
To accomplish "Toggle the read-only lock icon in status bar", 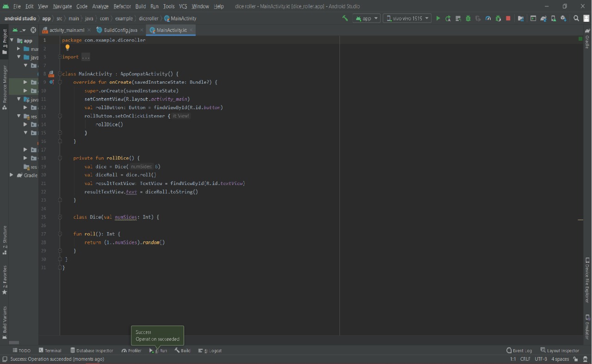I will 576,359.
